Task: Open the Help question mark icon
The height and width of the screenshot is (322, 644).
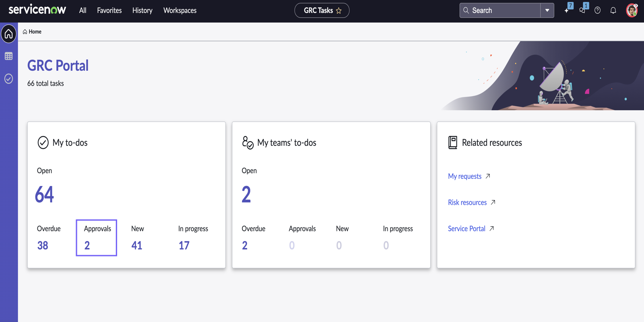Action: point(597,10)
